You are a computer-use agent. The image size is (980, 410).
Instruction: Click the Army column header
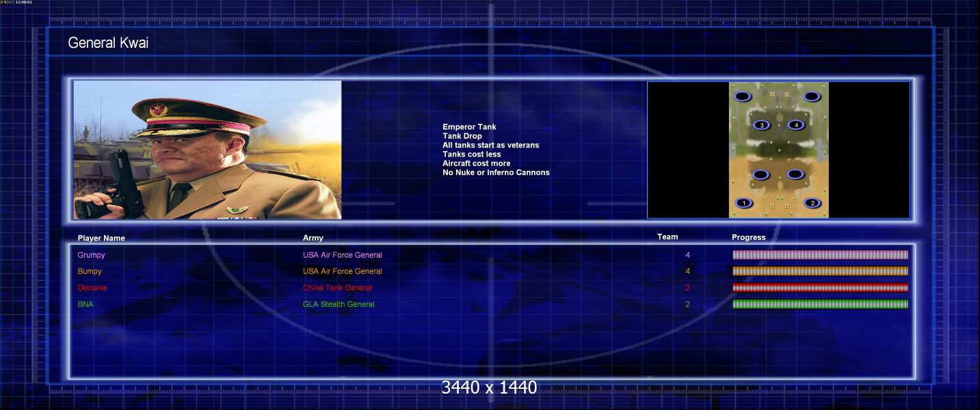click(x=313, y=238)
